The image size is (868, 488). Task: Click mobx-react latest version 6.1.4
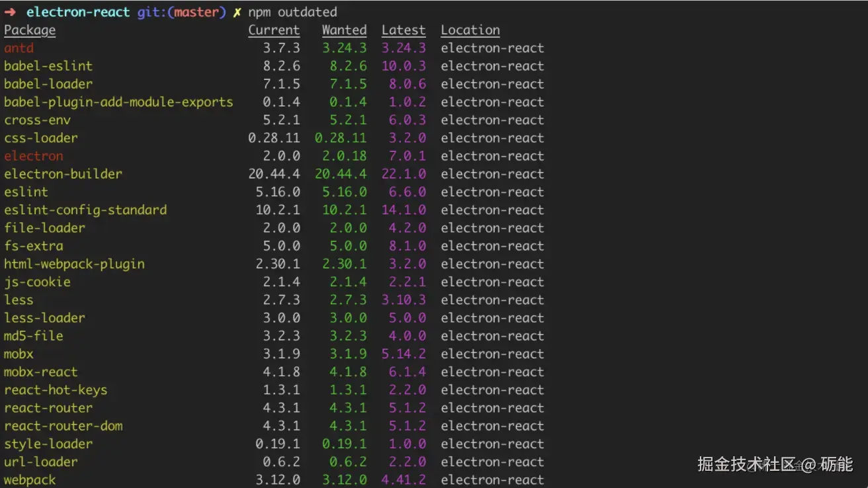408,372
